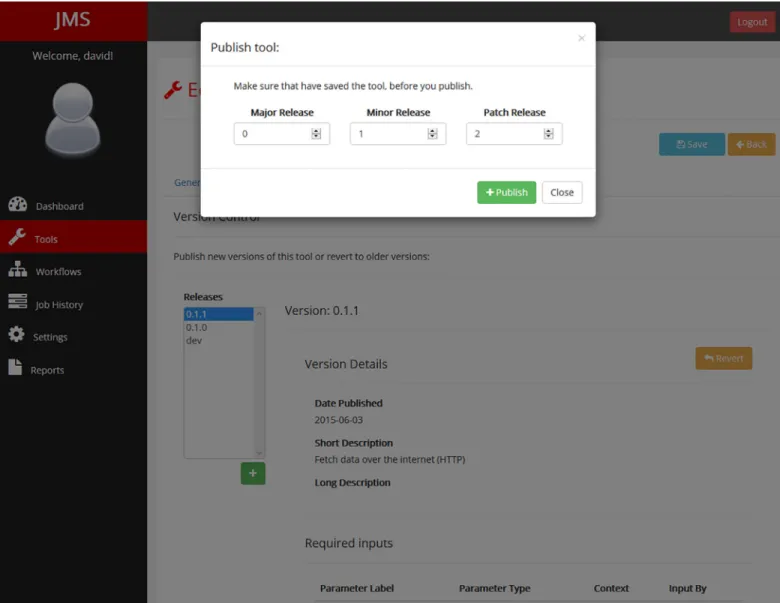This screenshot has height=603, width=780.
Task: Select release 0.1.0 in Releases list
Action: click(x=219, y=327)
